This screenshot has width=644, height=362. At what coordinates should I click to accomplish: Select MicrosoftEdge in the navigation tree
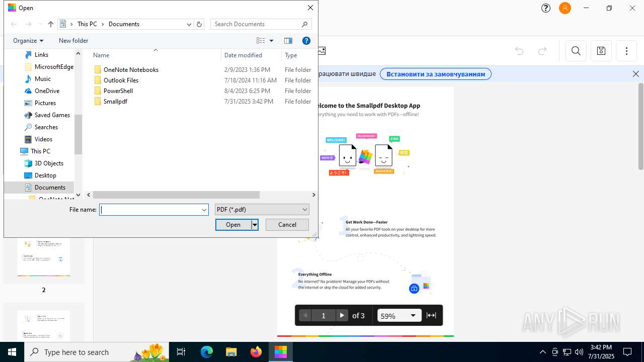click(54, 67)
